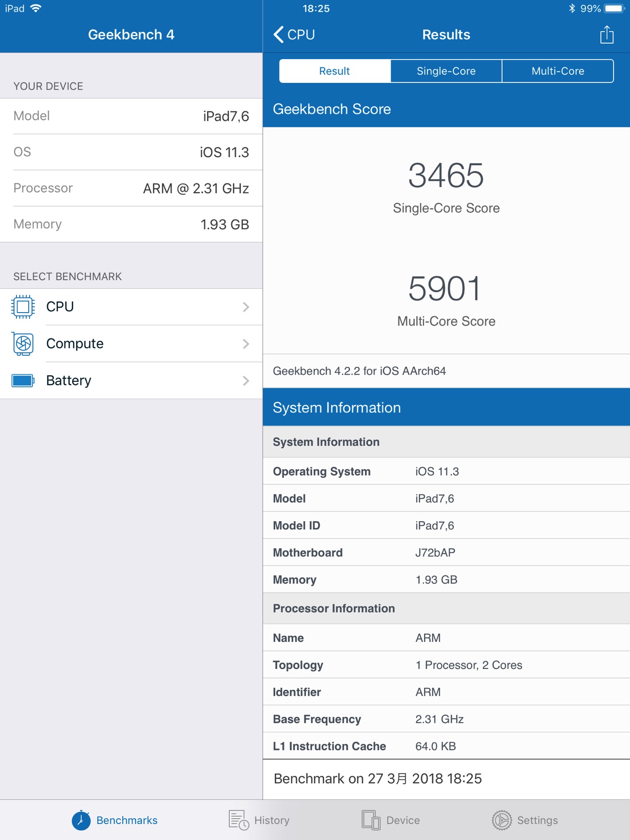
Task: Expand the Battery benchmark row chevron
Action: 246,380
